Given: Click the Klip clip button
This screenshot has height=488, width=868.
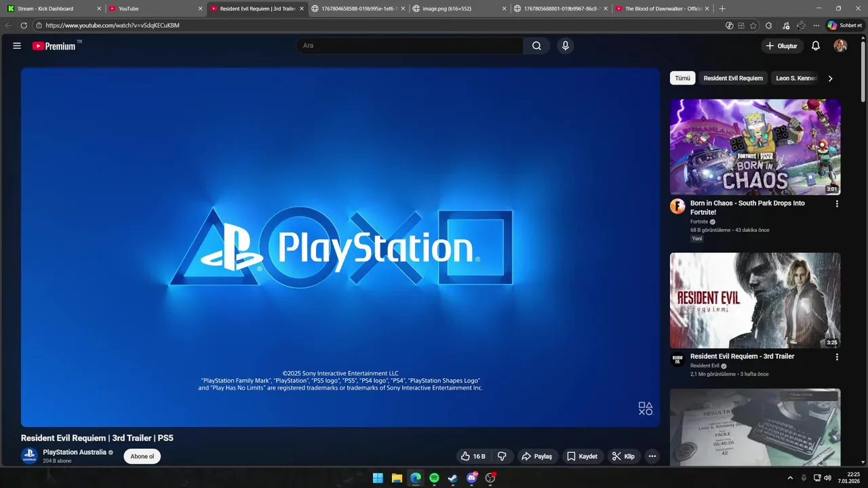Looking at the screenshot, I should [623, 456].
